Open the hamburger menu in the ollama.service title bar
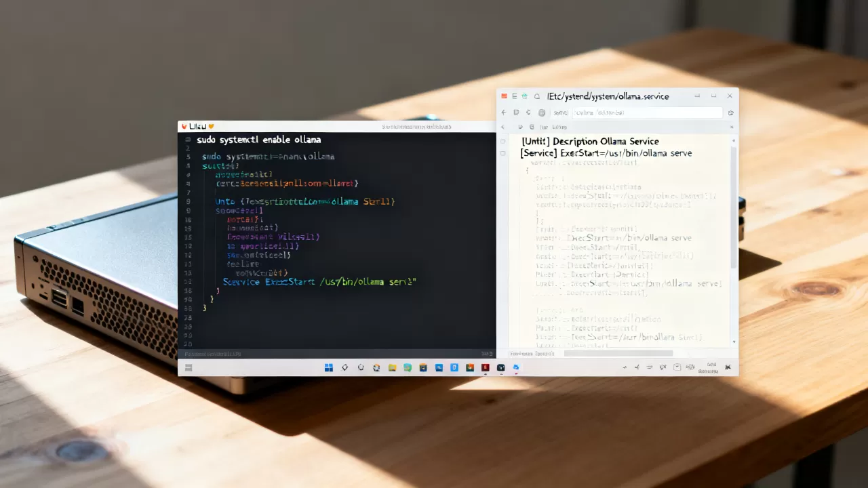The height and width of the screenshot is (488, 868). 514,96
